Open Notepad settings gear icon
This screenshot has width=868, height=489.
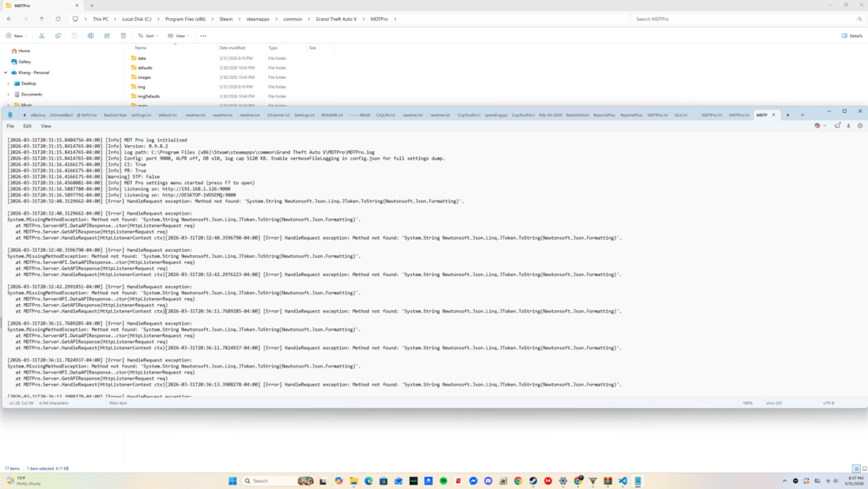point(859,126)
